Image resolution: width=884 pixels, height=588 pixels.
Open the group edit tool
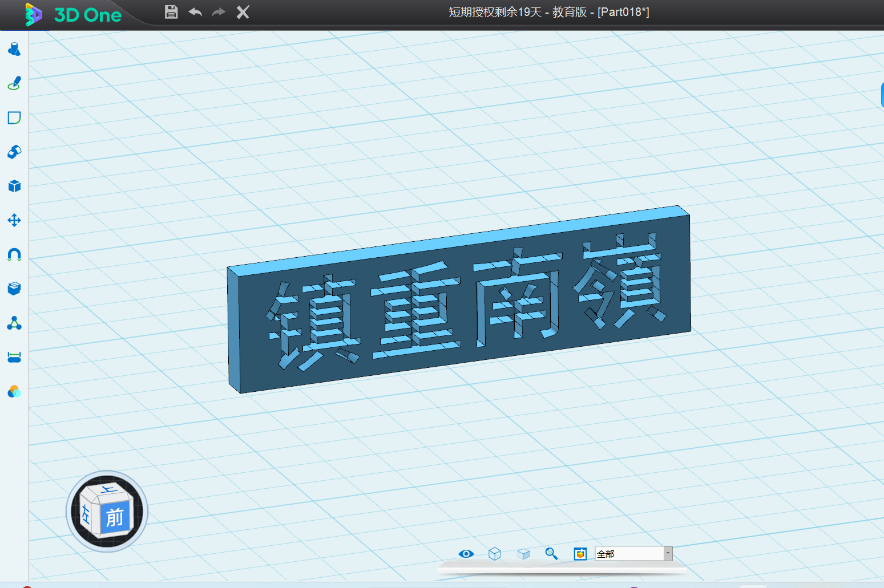(x=14, y=323)
